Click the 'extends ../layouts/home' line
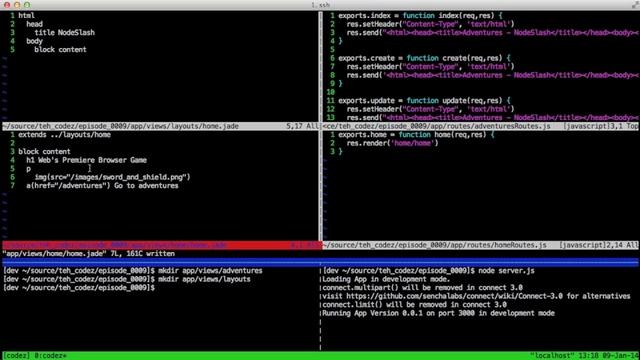 click(64, 135)
